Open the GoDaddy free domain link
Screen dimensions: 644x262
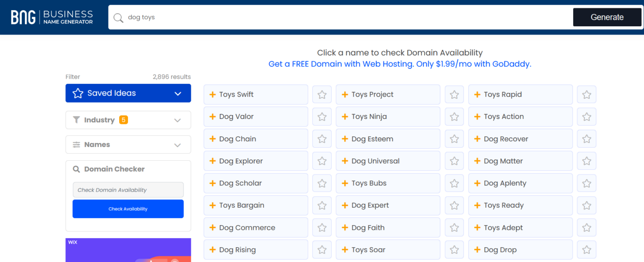[x=400, y=64]
